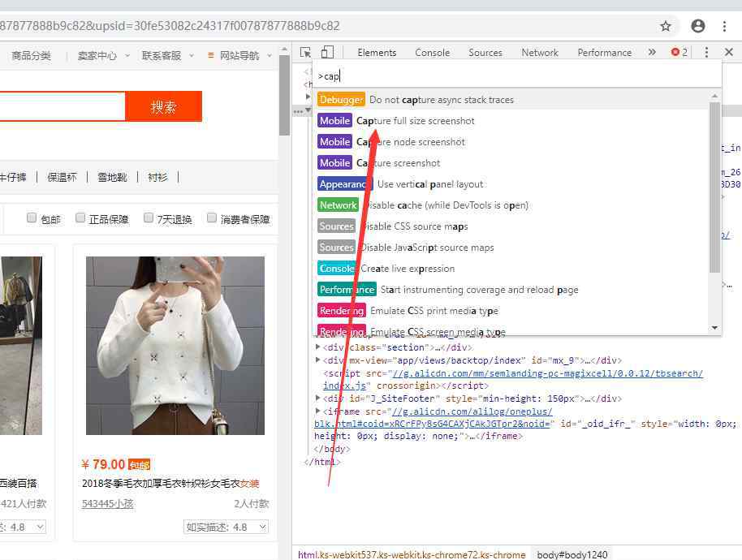Viewport: 742px width, 560px height.
Task: Close the DevTools panel
Action: [729, 53]
